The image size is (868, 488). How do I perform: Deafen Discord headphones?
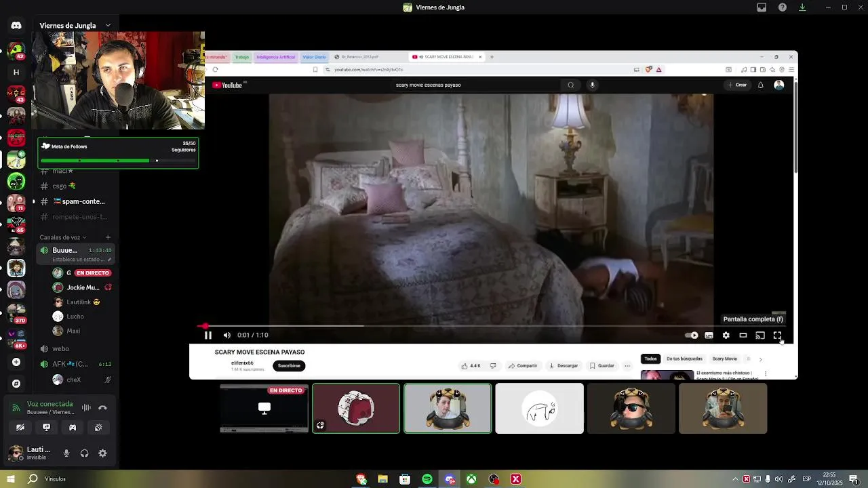pyautogui.click(x=84, y=453)
